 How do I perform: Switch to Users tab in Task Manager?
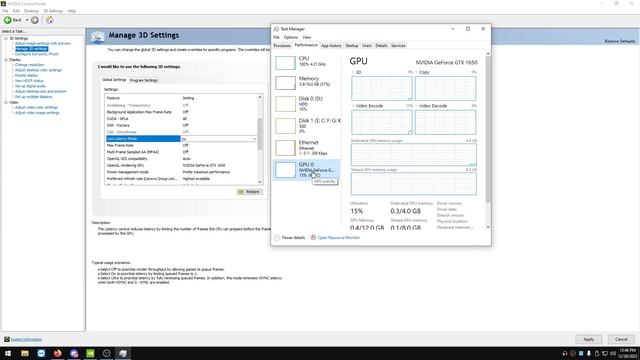(x=367, y=46)
